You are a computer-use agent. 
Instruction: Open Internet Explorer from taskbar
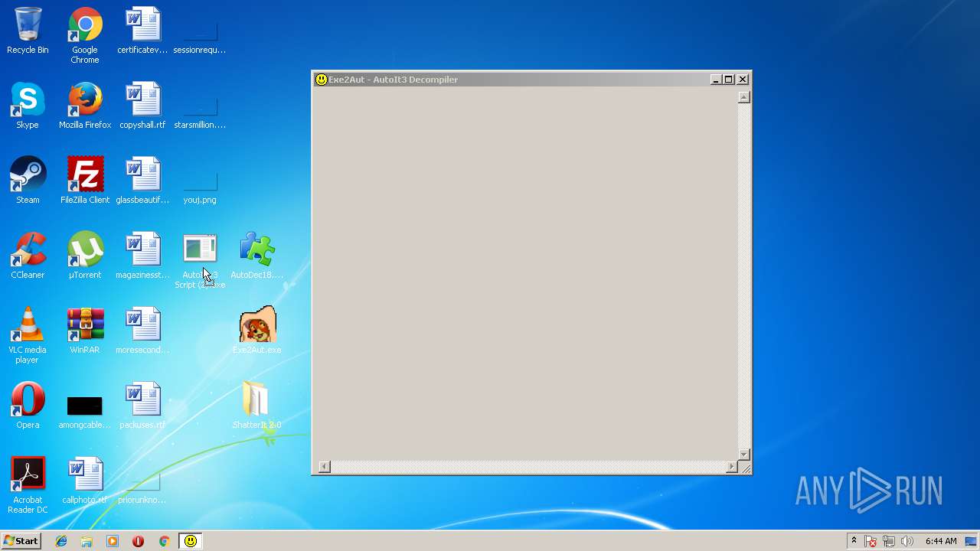pos(61,541)
